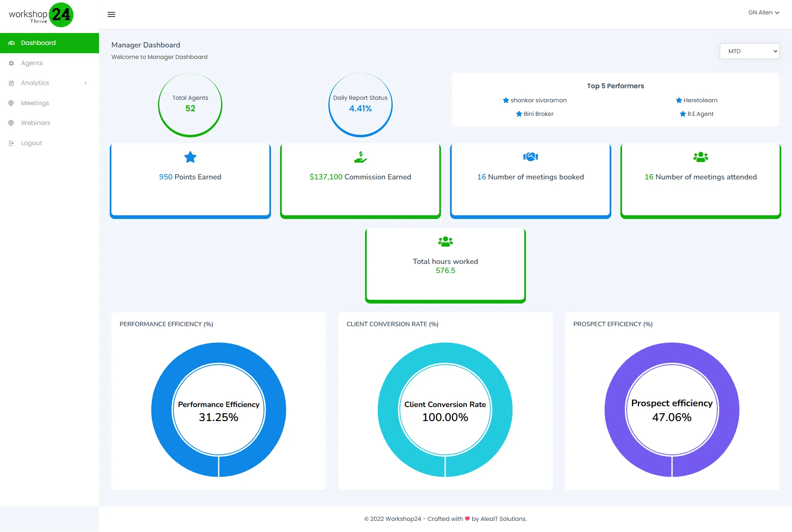Image resolution: width=792 pixels, height=532 pixels.
Task: Click the star beside R.E.Agent
Action: click(683, 114)
